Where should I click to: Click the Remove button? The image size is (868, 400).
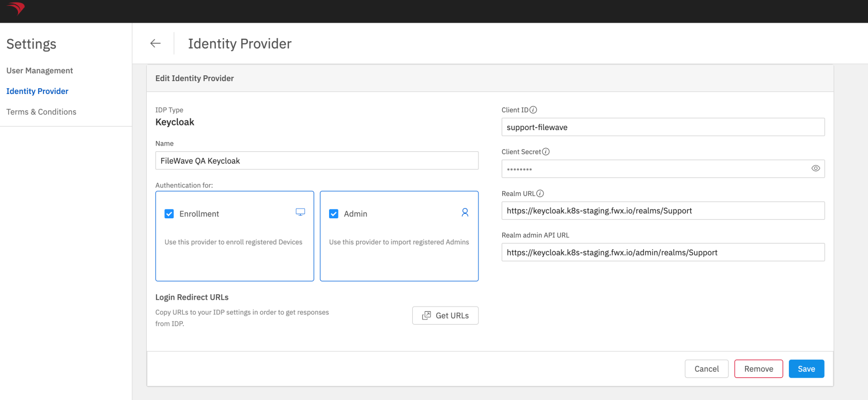click(758, 369)
